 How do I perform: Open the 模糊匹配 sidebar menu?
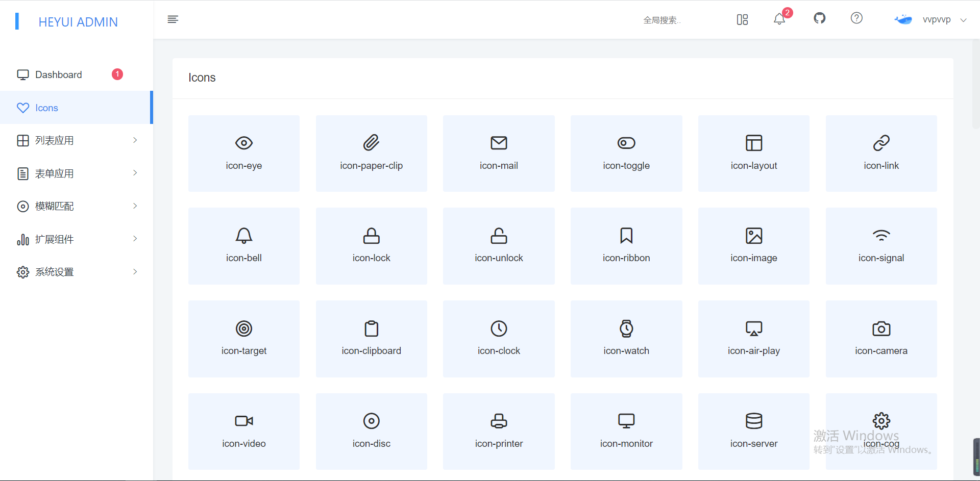tap(77, 206)
